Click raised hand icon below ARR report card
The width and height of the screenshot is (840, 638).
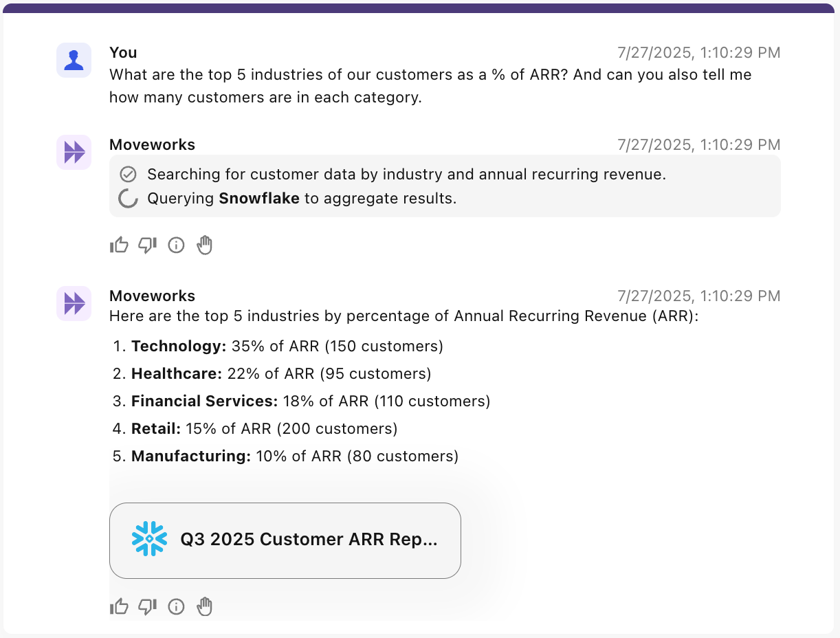coord(205,606)
